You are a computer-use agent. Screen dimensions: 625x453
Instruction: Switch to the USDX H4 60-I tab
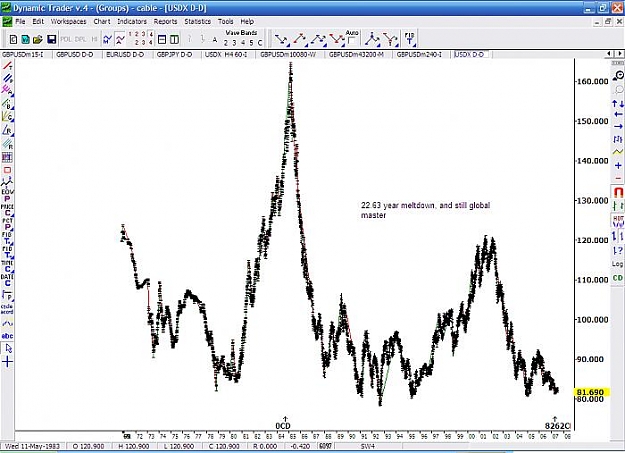tap(226, 54)
